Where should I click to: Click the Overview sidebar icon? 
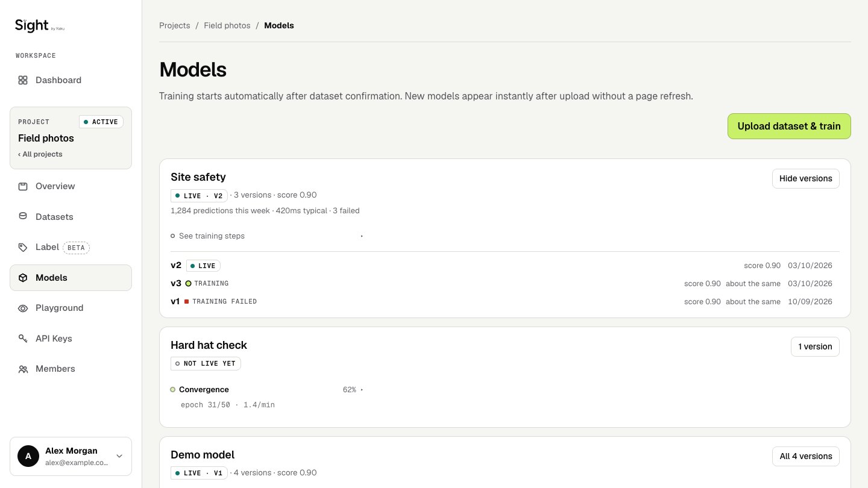coord(23,186)
